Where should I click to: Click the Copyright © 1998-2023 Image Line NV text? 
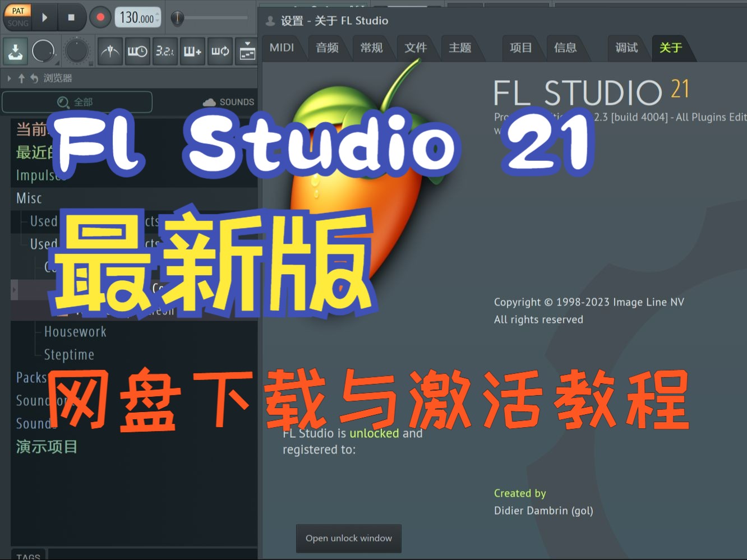pyautogui.click(x=589, y=302)
